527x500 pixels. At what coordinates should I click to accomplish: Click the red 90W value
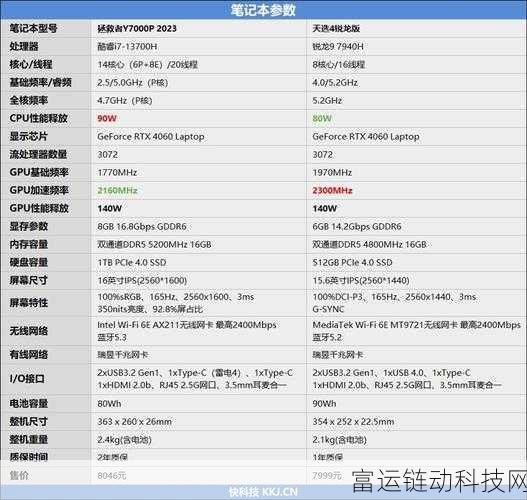point(107,118)
